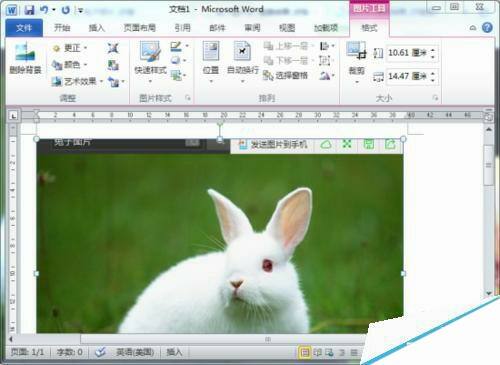This screenshot has width=500, height=365.
Task: Open the Customize Quick Access Toolbar dropdown
Action: (x=80, y=10)
